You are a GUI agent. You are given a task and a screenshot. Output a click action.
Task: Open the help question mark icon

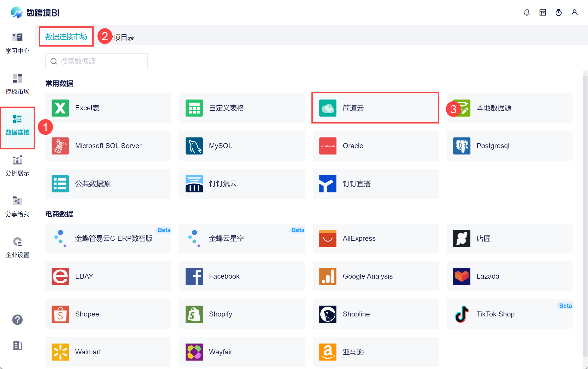coord(17,319)
